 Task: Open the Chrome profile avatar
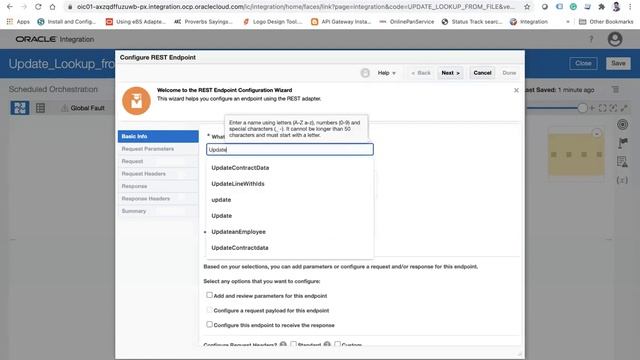(x=616, y=7)
